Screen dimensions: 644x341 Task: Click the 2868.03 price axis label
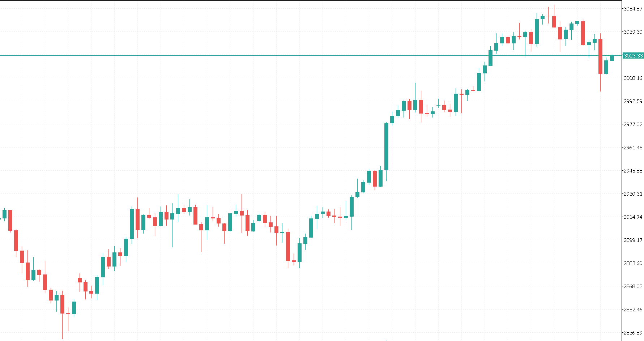pos(633,286)
